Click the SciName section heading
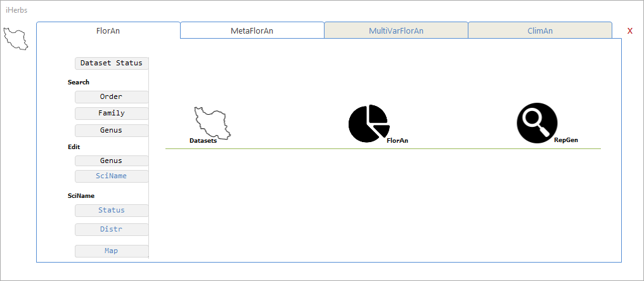Image resolution: width=644 pixels, height=281 pixels. tap(81, 196)
